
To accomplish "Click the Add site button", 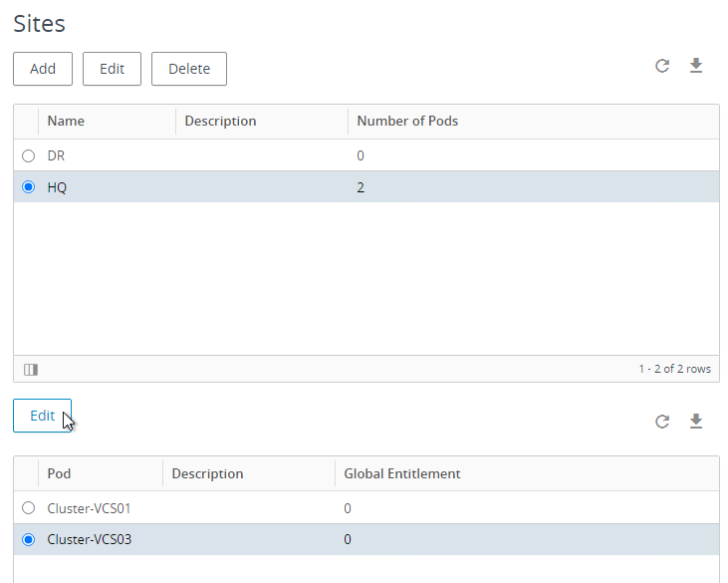I will point(43,69).
